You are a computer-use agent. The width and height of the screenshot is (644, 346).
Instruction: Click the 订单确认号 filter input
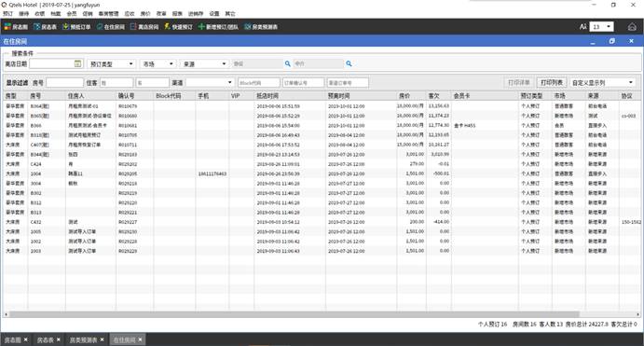click(x=303, y=83)
